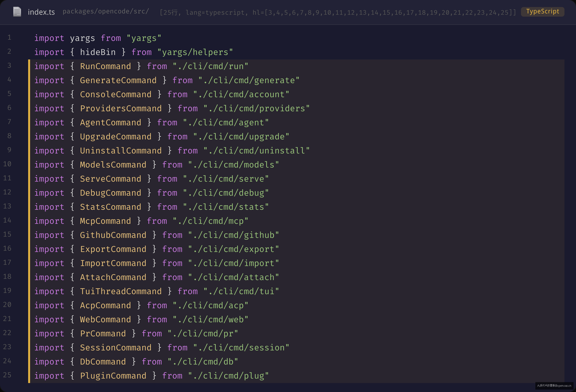Click the "./cli/cmd/pr" string

tap(203, 333)
